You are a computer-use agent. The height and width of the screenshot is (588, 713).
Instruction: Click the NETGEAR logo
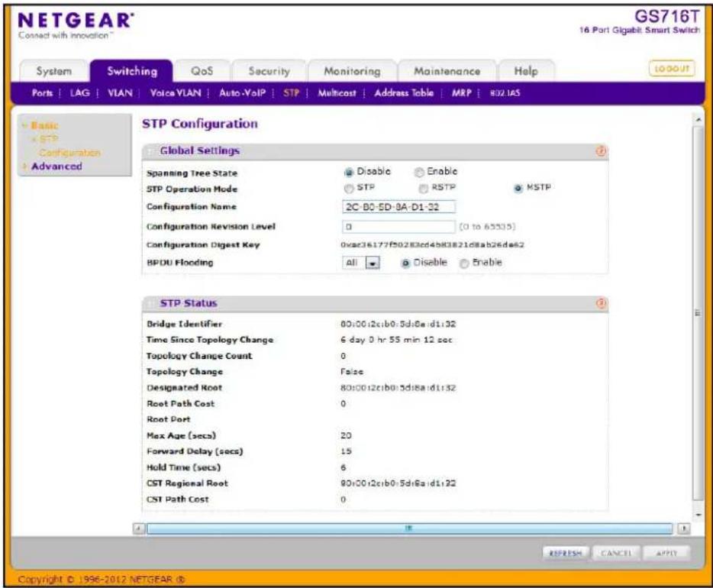click(x=76, y=21)
